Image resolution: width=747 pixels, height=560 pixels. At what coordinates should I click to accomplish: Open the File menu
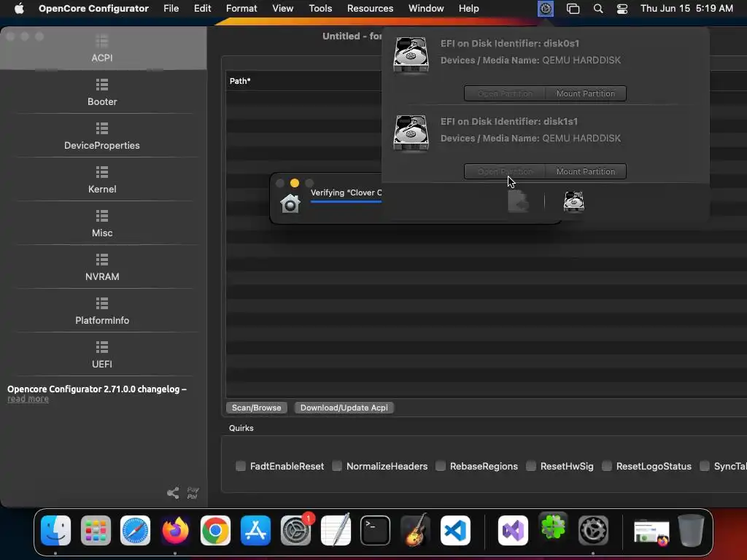(x=171, y=9)
